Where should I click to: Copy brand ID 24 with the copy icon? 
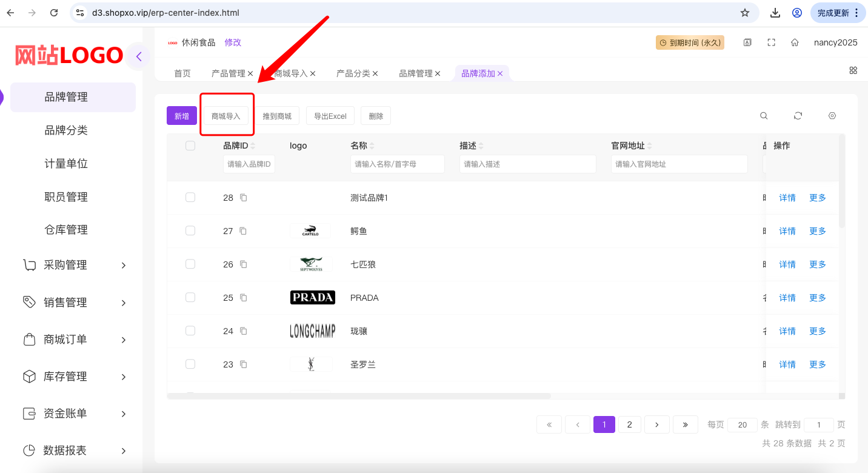pos(244,331)
